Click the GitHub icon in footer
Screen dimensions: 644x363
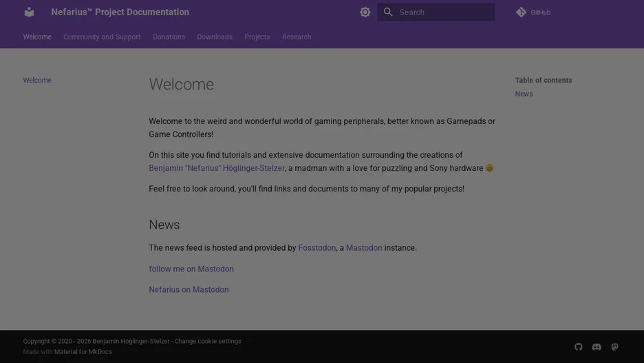pos(578,347)
